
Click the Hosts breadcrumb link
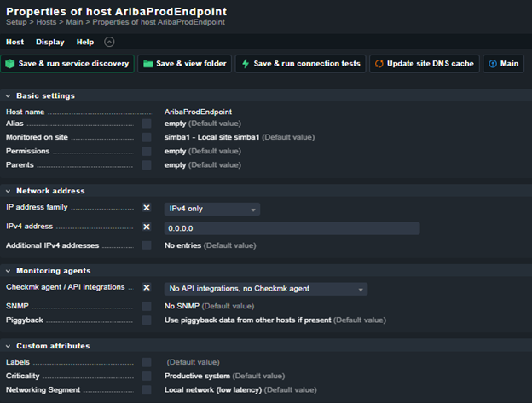pyautogui.click(x=47, y=22)
